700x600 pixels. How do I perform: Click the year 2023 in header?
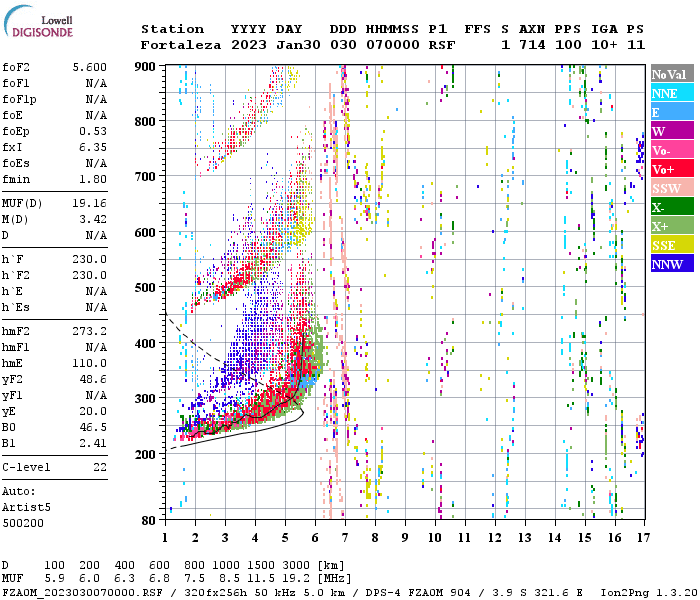[249, 45]
